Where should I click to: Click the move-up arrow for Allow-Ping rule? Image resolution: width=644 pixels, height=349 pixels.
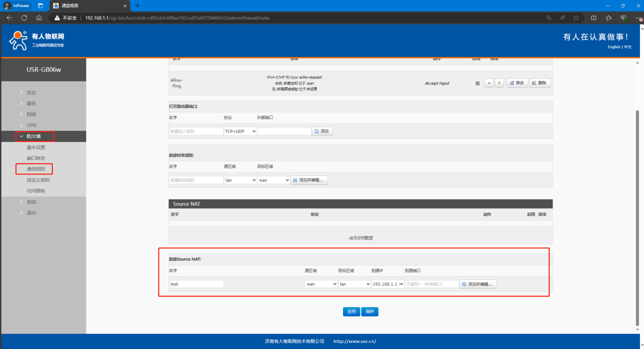pos(489,83)
